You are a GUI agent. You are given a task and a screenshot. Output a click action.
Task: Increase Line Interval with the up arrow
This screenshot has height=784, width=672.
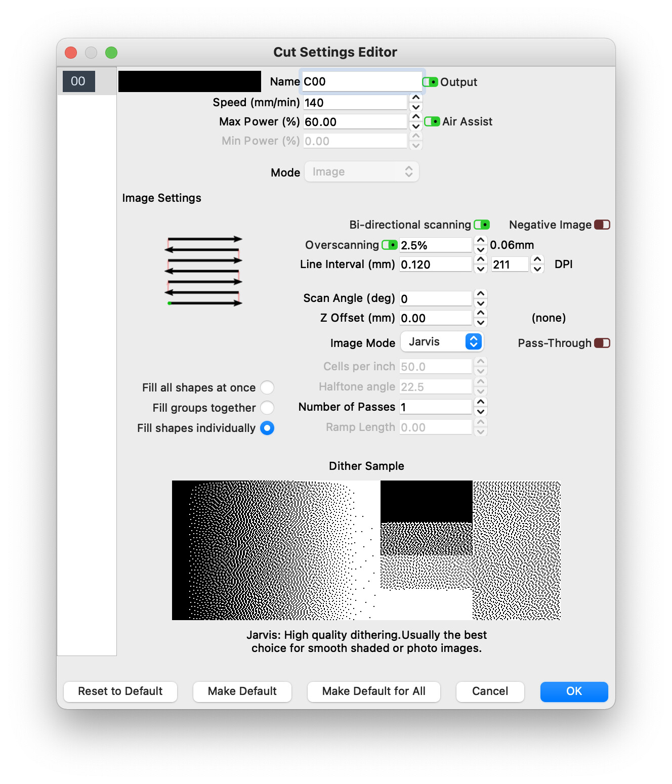tap(481, 259)
